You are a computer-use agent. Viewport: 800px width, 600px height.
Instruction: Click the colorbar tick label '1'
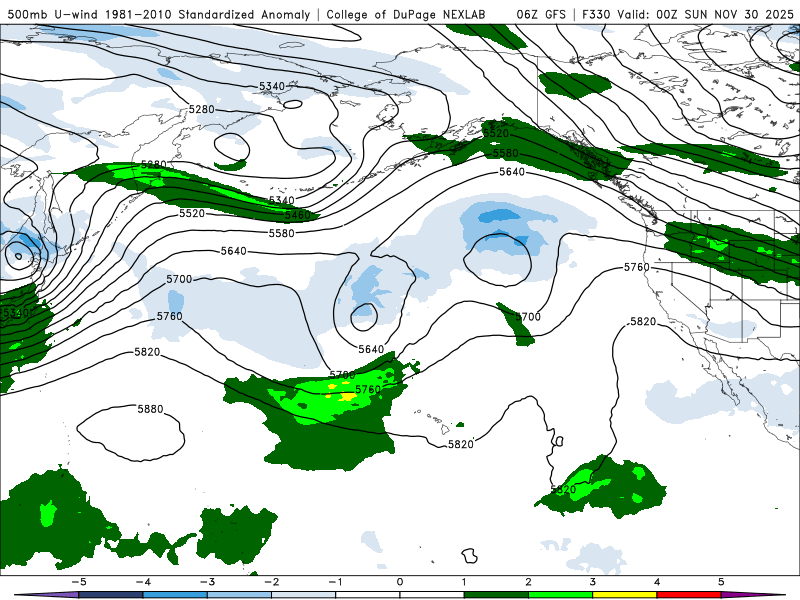click(464, 582)
